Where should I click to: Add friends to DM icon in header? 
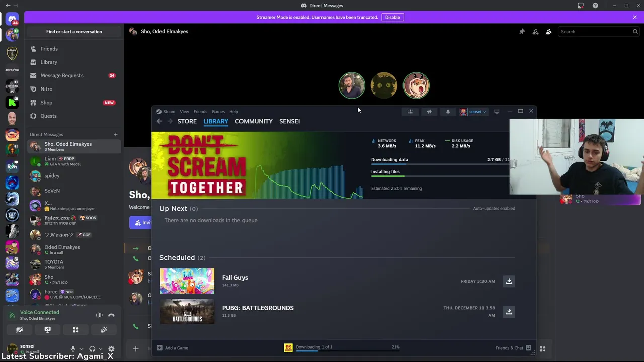[535, 32]
